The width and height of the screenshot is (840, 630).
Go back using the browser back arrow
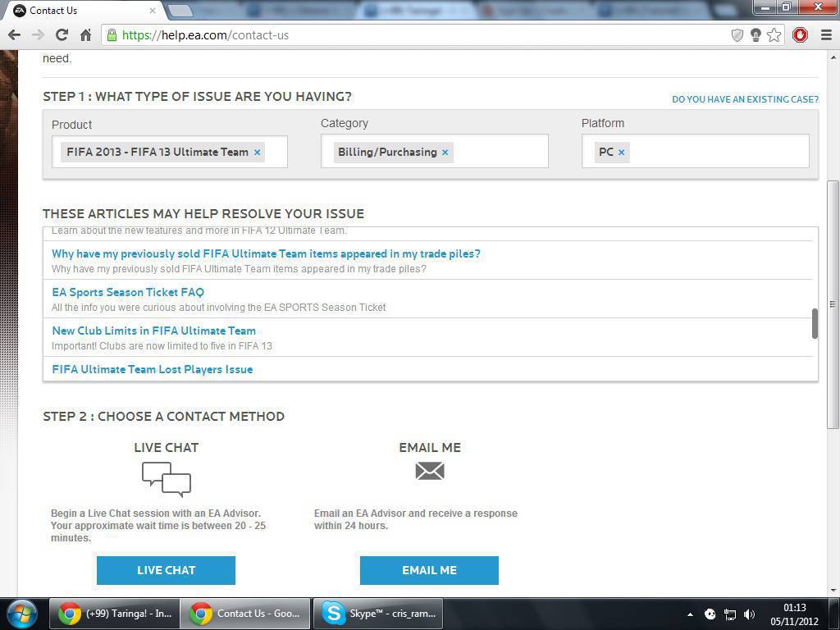click(15, 35)
